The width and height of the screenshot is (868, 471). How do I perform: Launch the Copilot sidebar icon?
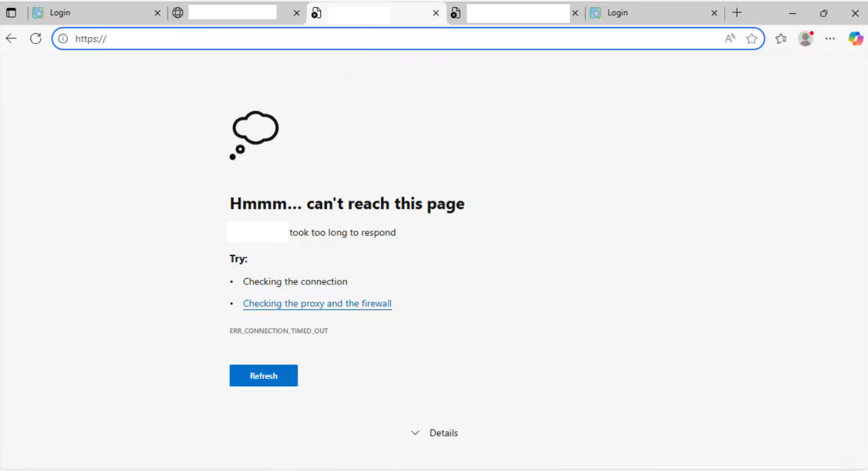tap(855, 39)
